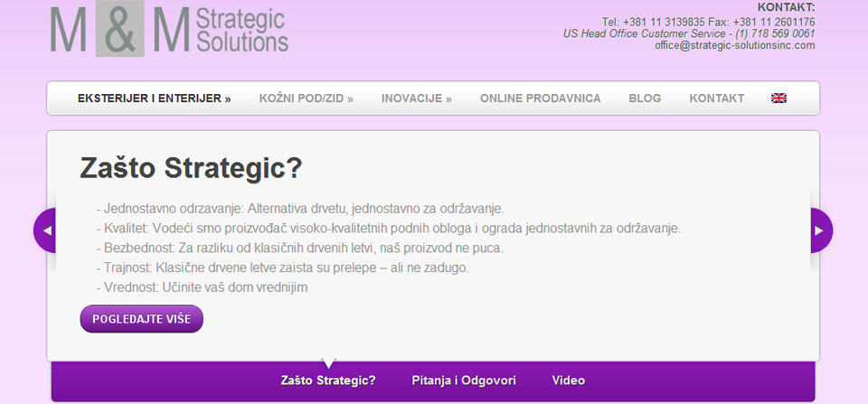Switch language via the UK flag icon
Screen dimensions: 868x404
coord(778,99)
